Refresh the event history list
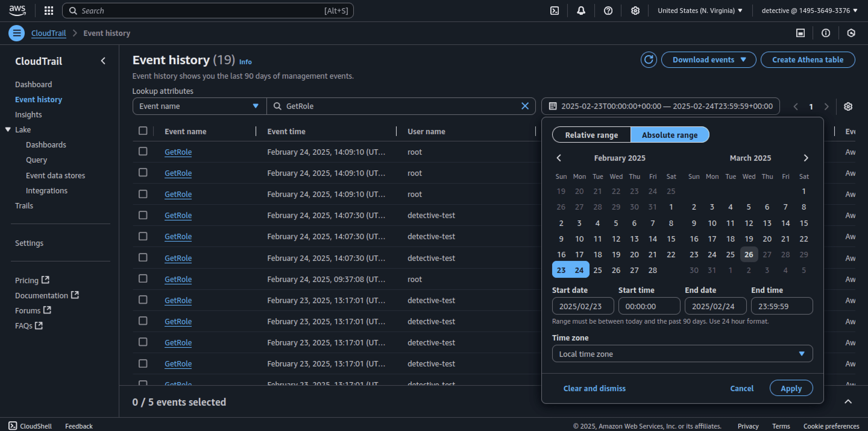The height and width of the screenshot is (431, 868). click(649, 60)
